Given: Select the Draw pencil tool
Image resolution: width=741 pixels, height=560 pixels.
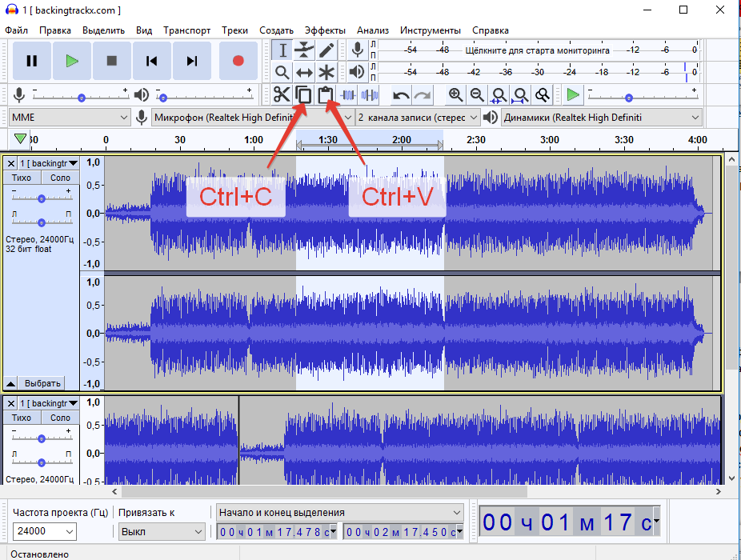Looking at the screenshot, I should [326, 50].
